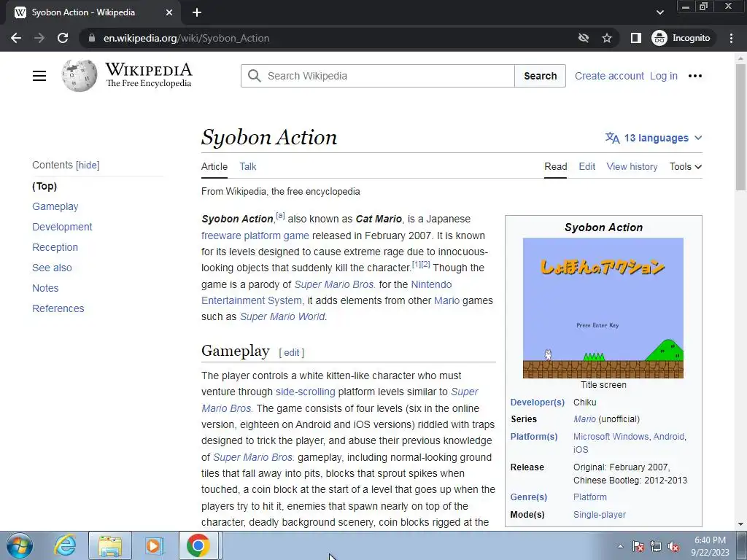Image resolution: width=747 pixels, height=560 pixels.
Task: Click the side-scrolling link
Action: 306,392
